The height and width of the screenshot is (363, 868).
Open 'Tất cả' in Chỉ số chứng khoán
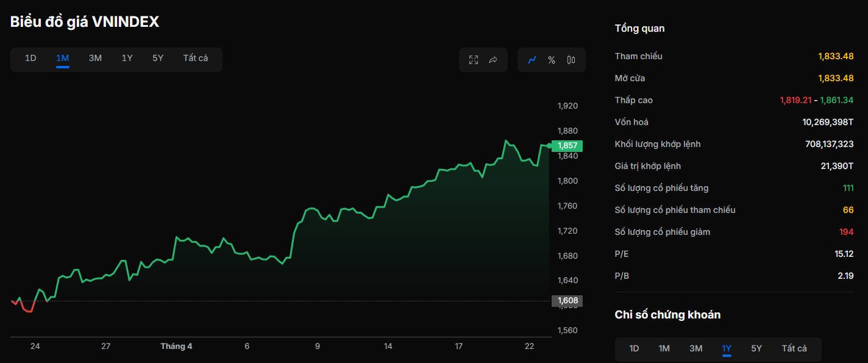[x=794, y=349]
